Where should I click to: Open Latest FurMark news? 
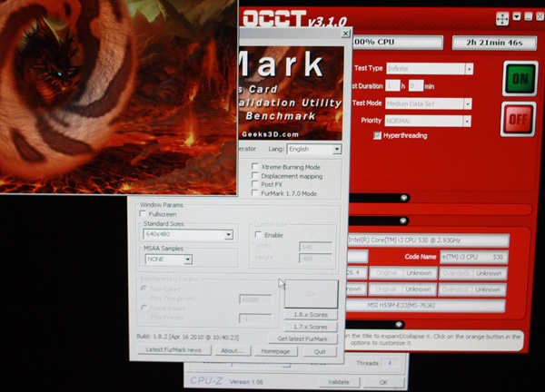coord(173,349)
